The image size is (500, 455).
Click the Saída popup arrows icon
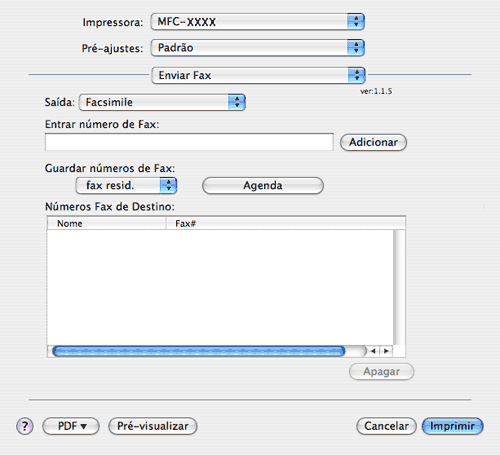[237, 102]
